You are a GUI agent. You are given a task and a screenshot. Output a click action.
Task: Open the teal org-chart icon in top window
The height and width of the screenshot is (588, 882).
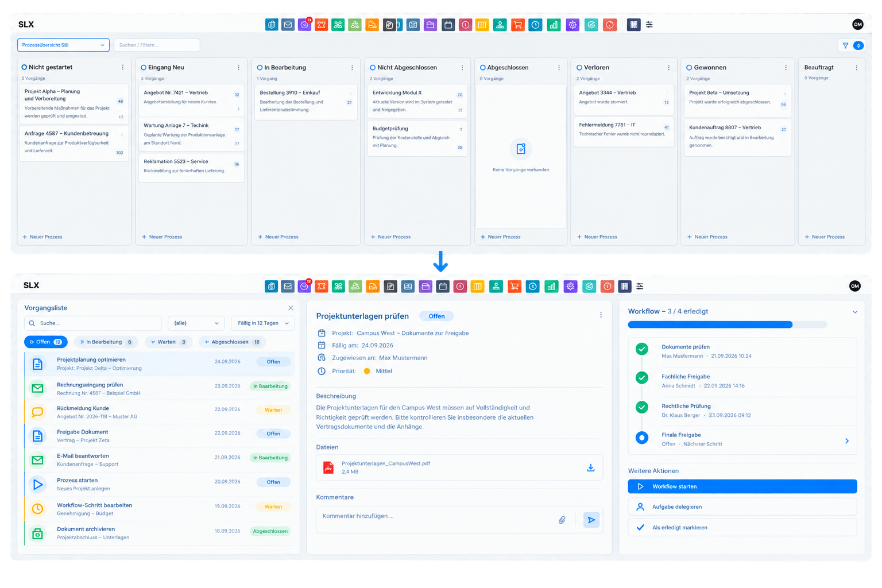(x=500, y=25)
